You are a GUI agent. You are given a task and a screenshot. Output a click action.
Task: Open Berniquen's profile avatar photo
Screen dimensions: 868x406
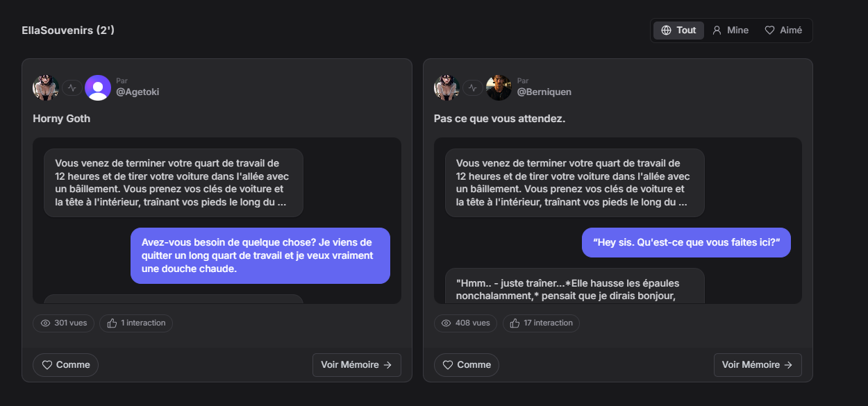(499, 87)
